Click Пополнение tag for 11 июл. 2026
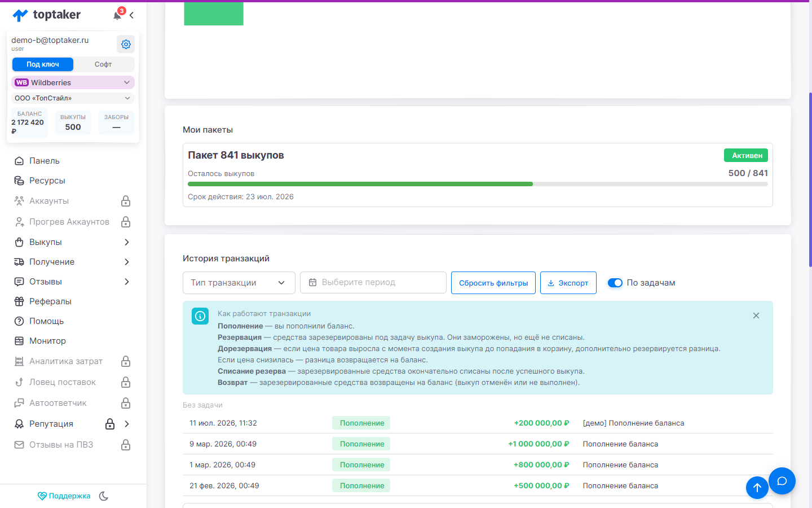This screenshot has width=812, height=508. 361,423
